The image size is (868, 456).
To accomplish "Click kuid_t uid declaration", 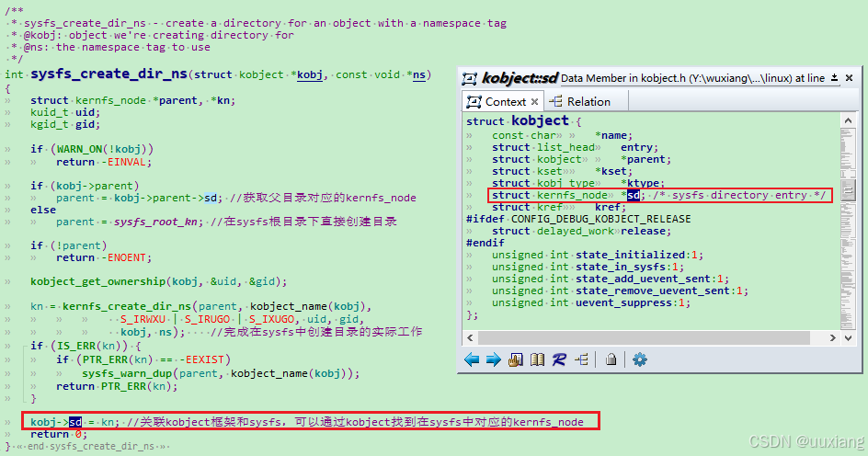I will 65,112.
